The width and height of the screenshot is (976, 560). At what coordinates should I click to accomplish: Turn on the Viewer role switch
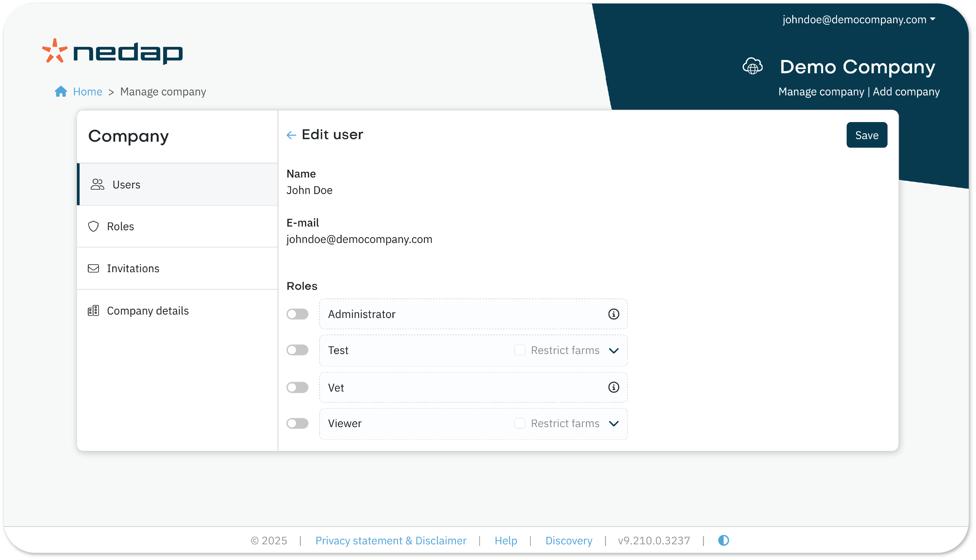click(297, 423)
